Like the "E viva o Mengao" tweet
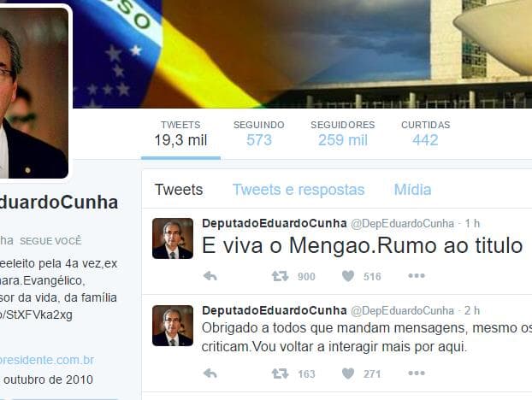The height and width of the screenshot is (400, 532). tap(348, 276)
